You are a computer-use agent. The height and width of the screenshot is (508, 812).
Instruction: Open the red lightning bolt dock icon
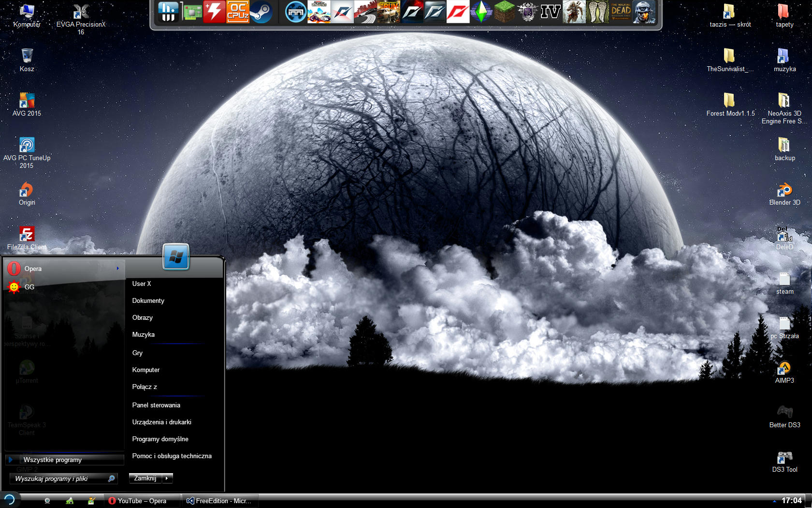tap(214, 12)
